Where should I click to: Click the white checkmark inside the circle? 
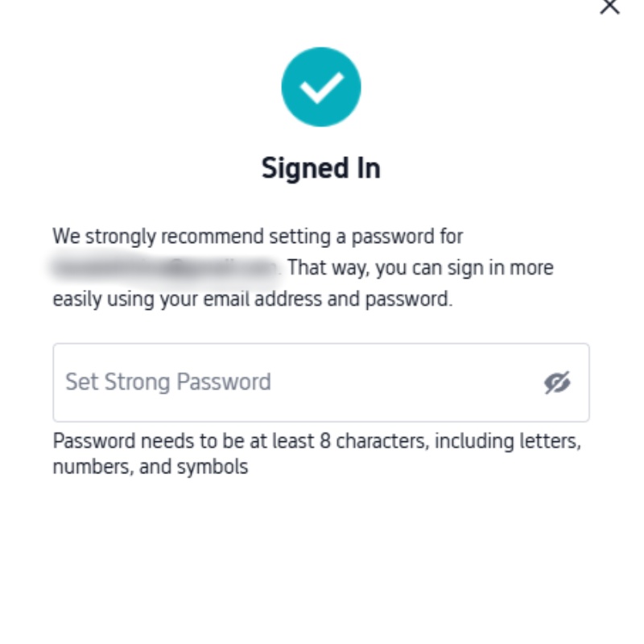pyautogui.click(x=320, y=87)
